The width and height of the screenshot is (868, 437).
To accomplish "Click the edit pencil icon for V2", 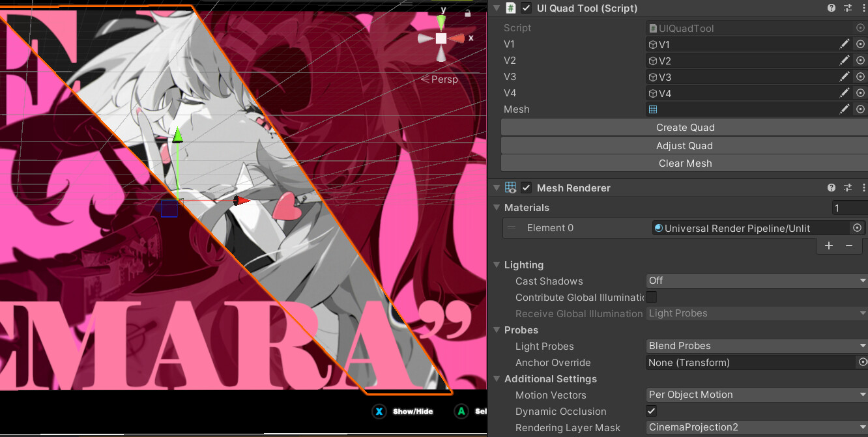I will 845,61.
